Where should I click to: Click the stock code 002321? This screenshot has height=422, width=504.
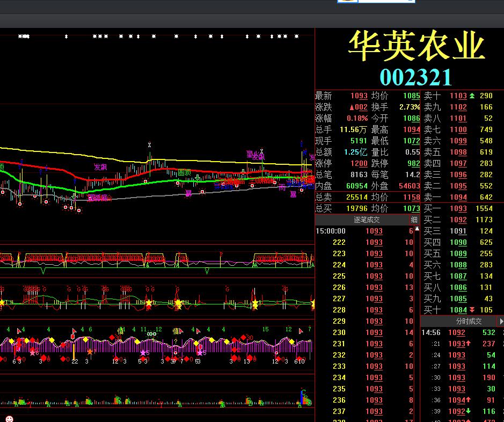(x=416, y=77)
